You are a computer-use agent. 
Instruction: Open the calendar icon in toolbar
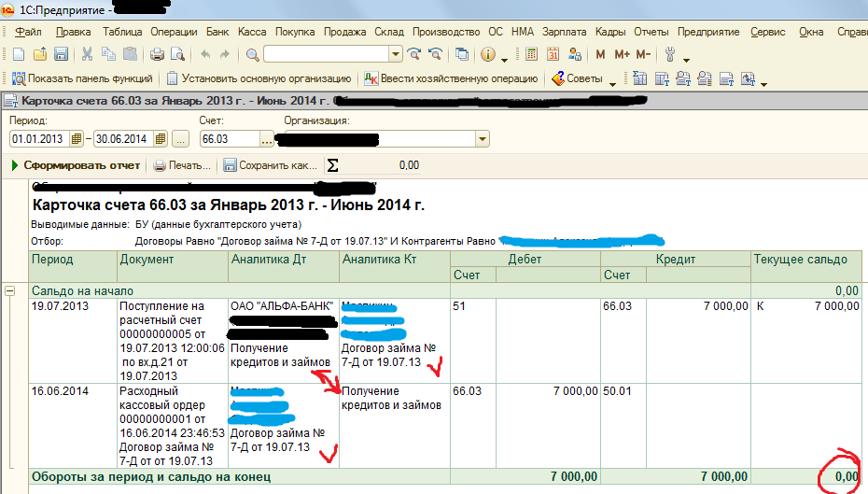click(553, 54)
